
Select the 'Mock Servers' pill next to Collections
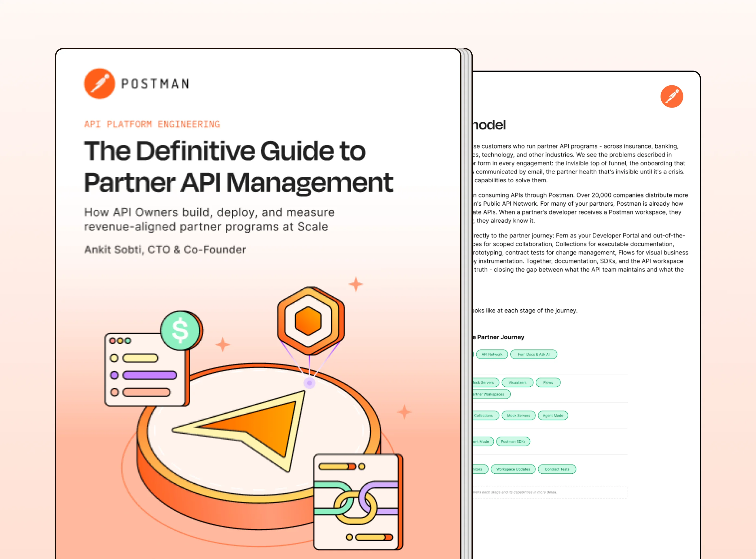pyautogui.click(x=518, y=416)
